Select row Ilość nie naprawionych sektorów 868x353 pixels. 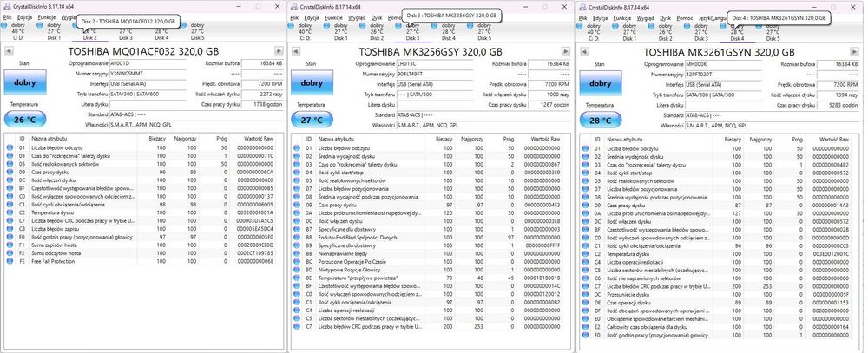(717, 278)
